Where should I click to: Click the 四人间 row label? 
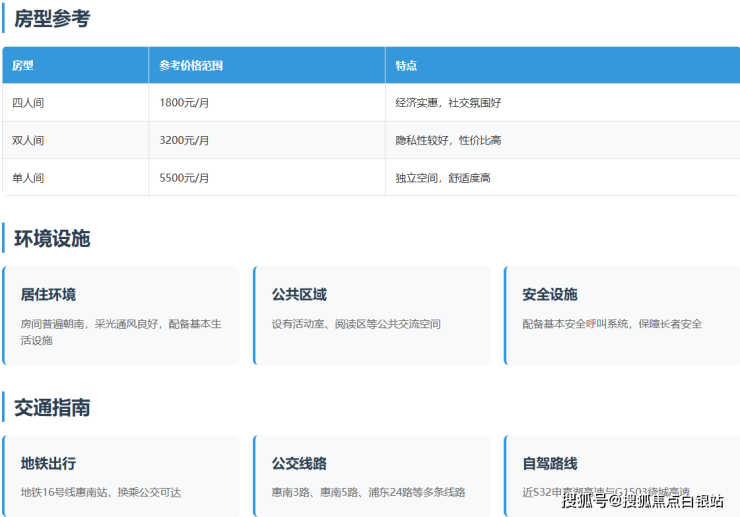[28, 103]
